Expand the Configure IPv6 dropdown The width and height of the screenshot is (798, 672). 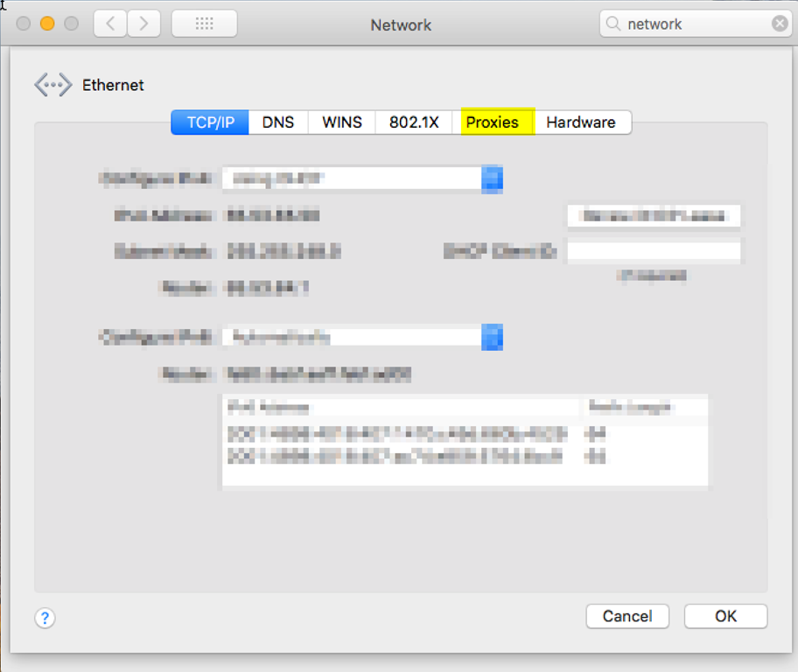(492, 337)
